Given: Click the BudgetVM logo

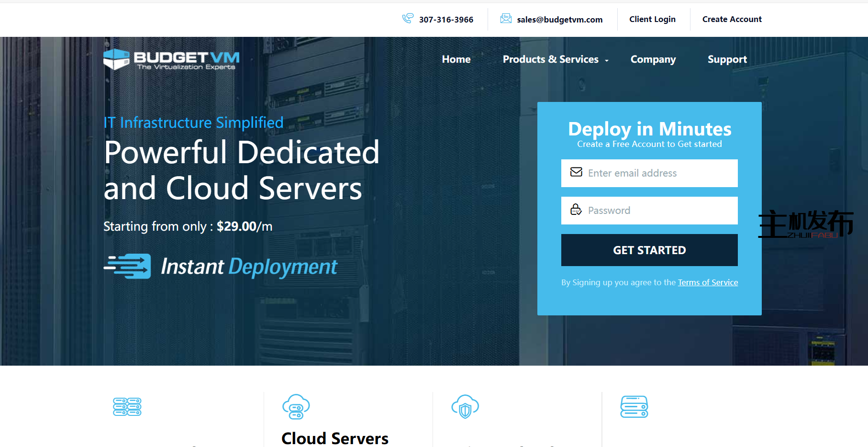Looking at the screenshot, I should (x=171, y=60).
